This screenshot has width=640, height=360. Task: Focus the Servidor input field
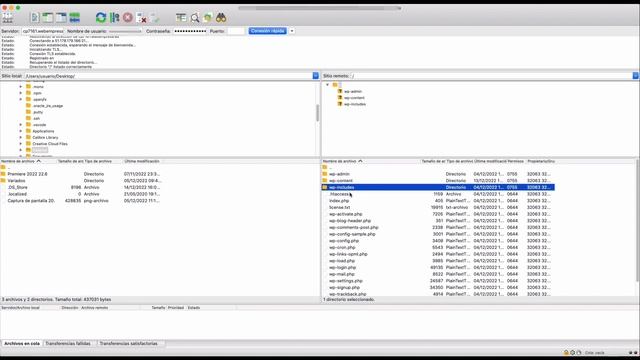43,31
